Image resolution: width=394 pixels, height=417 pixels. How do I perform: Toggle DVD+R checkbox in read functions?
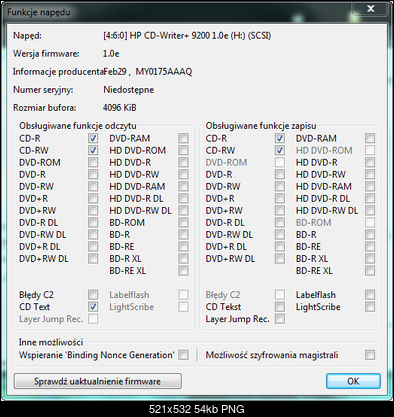click(93, 198)
